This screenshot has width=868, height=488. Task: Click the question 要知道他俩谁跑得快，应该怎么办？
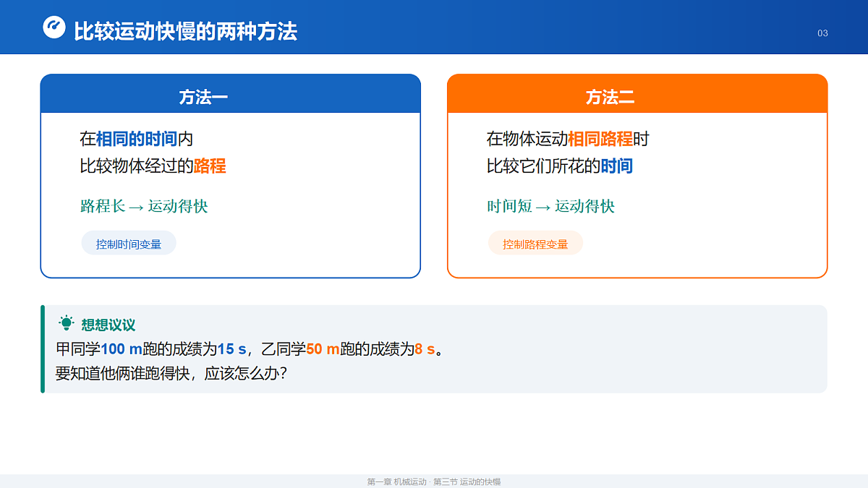pos(173,374)
